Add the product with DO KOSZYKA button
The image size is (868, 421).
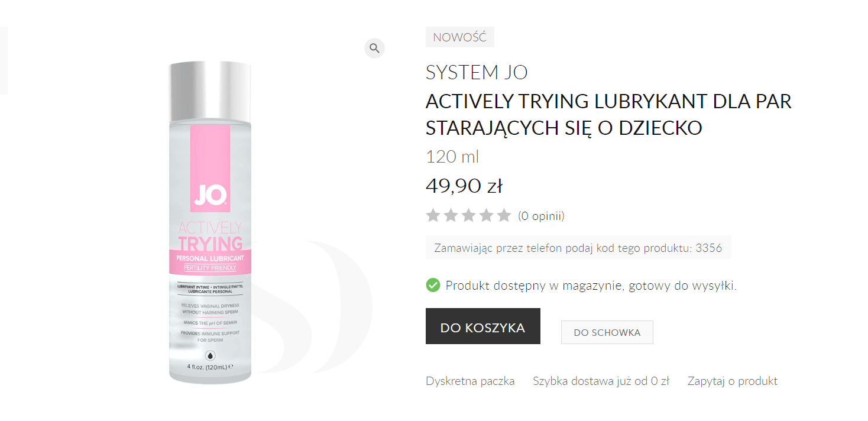click(483, 326)
